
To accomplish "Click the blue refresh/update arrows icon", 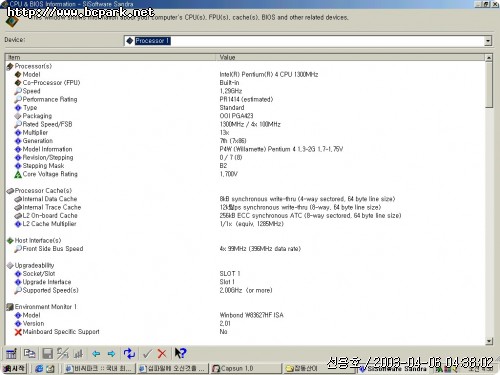I will [x=129, y=353].
